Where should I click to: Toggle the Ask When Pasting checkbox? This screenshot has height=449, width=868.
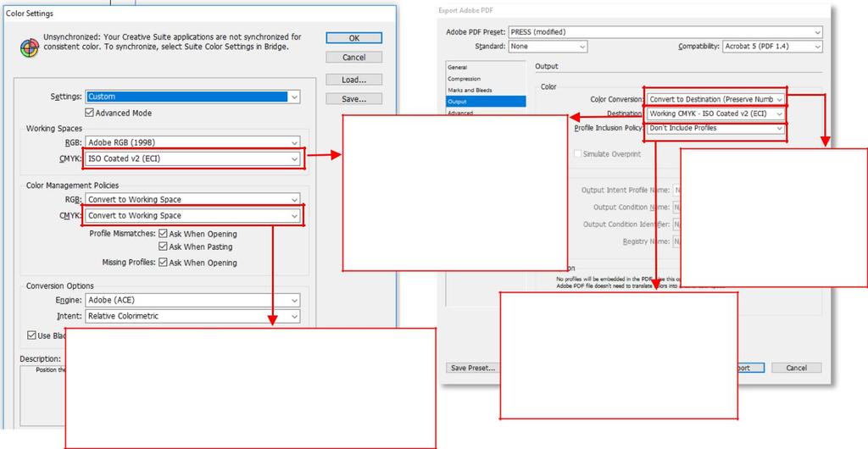pos(163,247)
